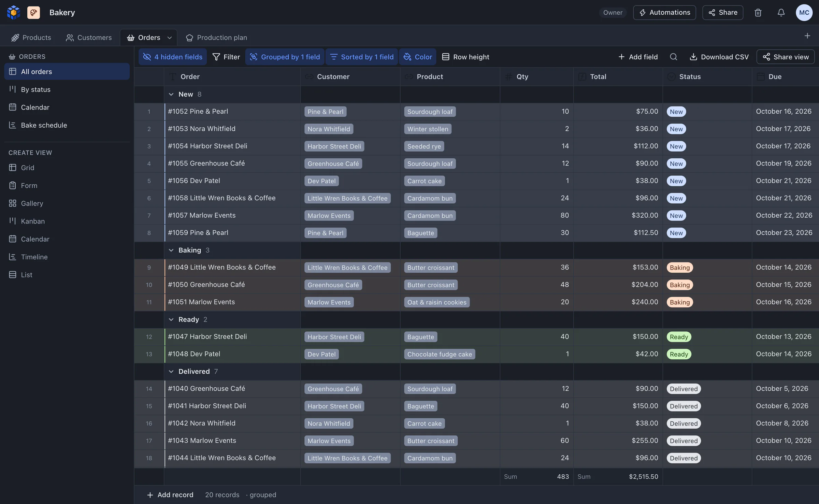819x504 pixels.
Task: Open the MC user avatar menu
Action: coord(804,13)
